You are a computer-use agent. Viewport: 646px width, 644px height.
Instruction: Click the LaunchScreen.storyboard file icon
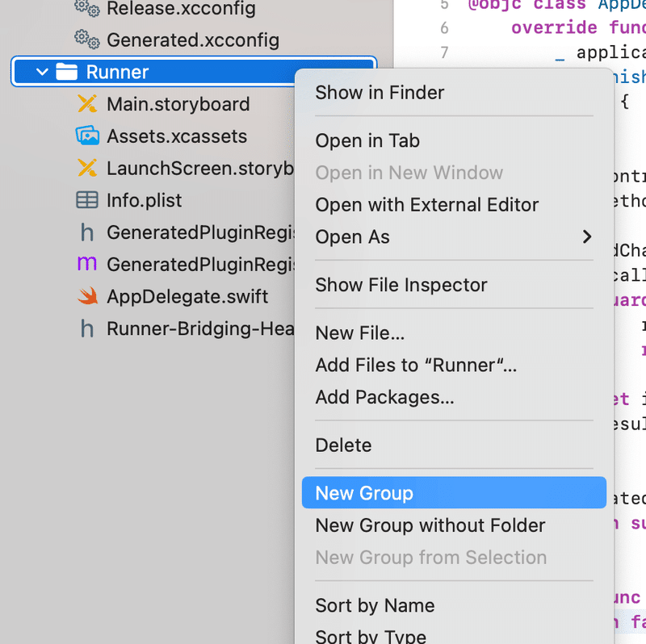(87, 168)
